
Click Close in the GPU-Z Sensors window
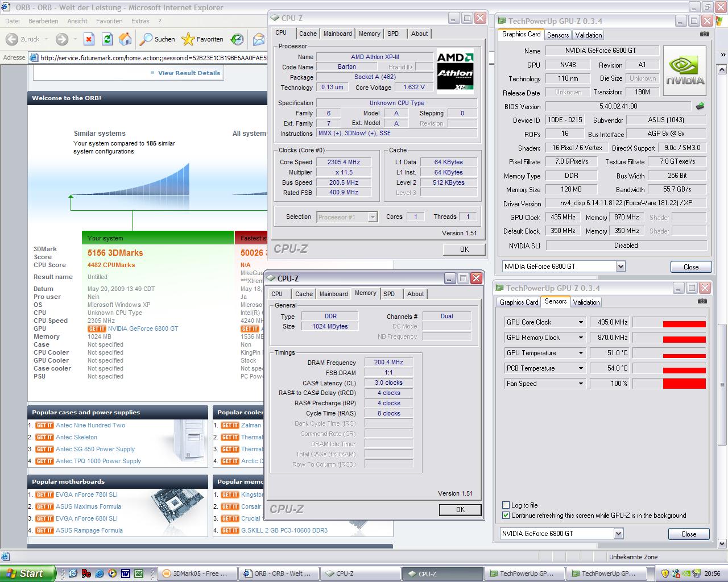click(x=689, y=534)
